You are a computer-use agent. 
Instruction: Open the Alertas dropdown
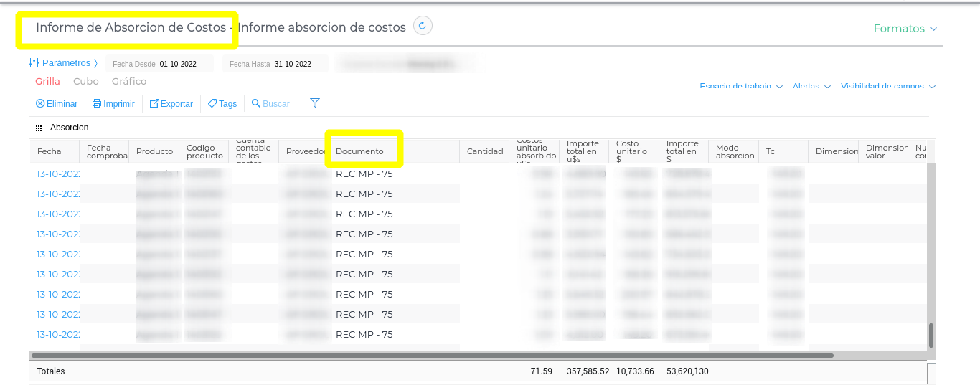click(812, 86)
